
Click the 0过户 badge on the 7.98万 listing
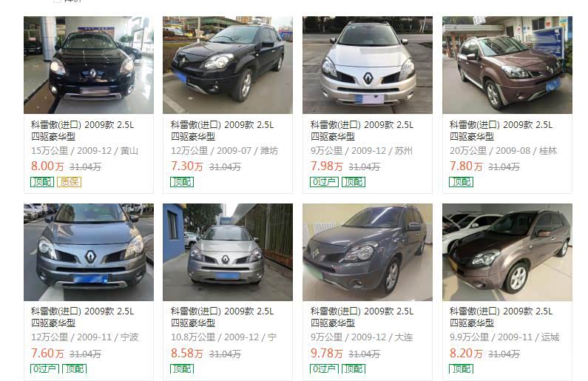[x=325, y=182]
